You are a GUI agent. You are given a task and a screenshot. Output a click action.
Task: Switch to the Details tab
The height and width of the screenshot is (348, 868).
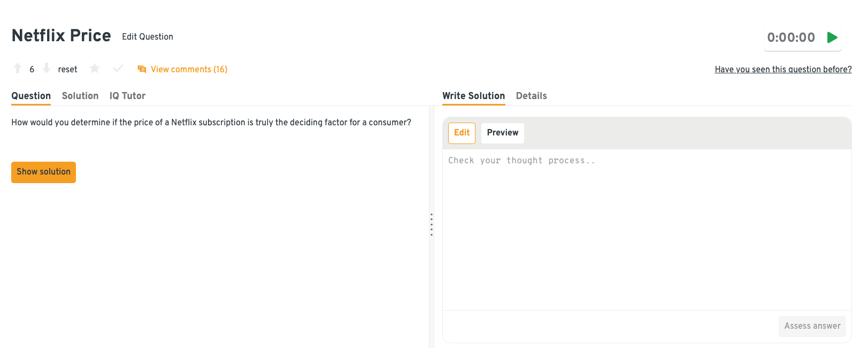click(531, 96)
